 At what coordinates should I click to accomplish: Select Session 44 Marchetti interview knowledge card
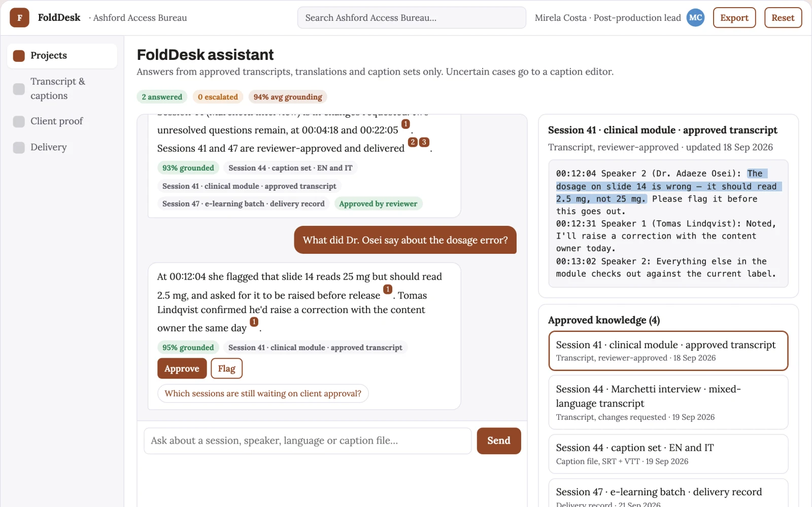668,402
